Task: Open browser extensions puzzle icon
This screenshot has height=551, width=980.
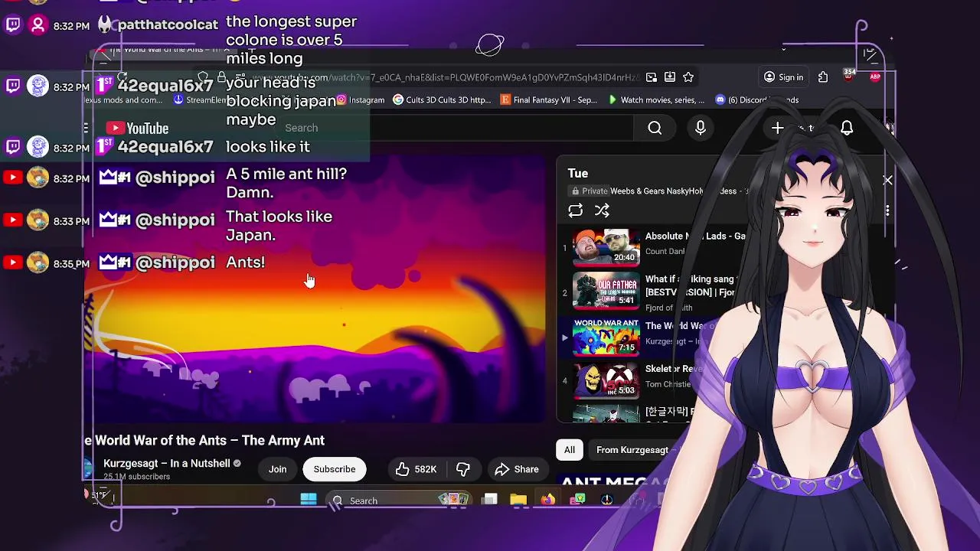Action: pyautogui.click(x=823, y=77)
